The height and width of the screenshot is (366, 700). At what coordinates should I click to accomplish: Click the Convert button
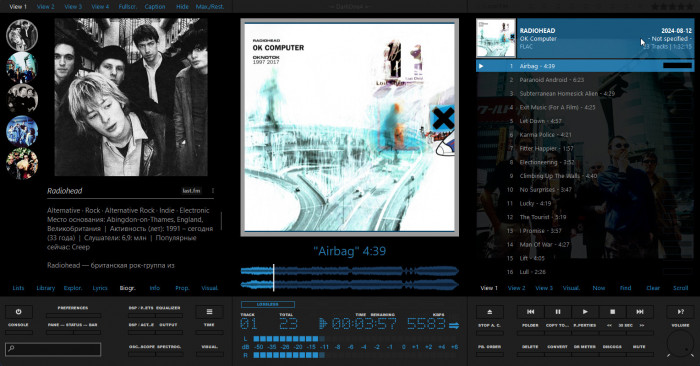(558, 354)
